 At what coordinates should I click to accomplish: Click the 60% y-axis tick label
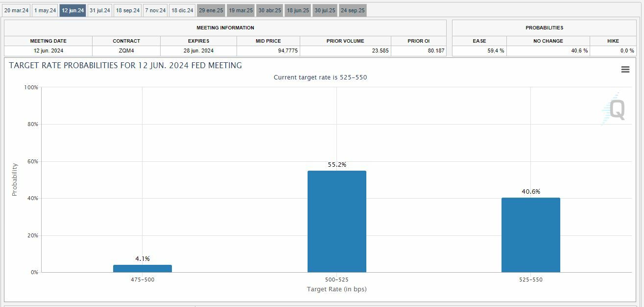pyautogui.click(x=33, y=161)
